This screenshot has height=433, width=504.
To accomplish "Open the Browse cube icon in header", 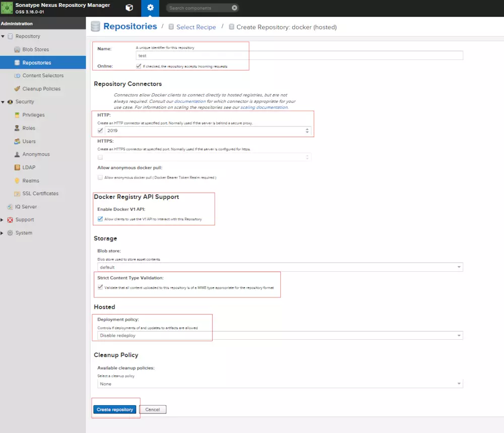I will [129, 8].
